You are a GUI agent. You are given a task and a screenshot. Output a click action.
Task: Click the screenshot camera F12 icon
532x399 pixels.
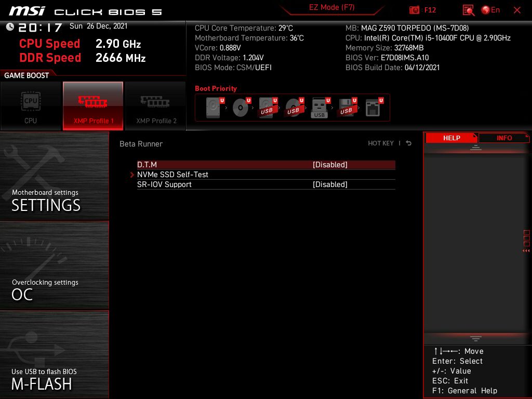coord(415,10)
